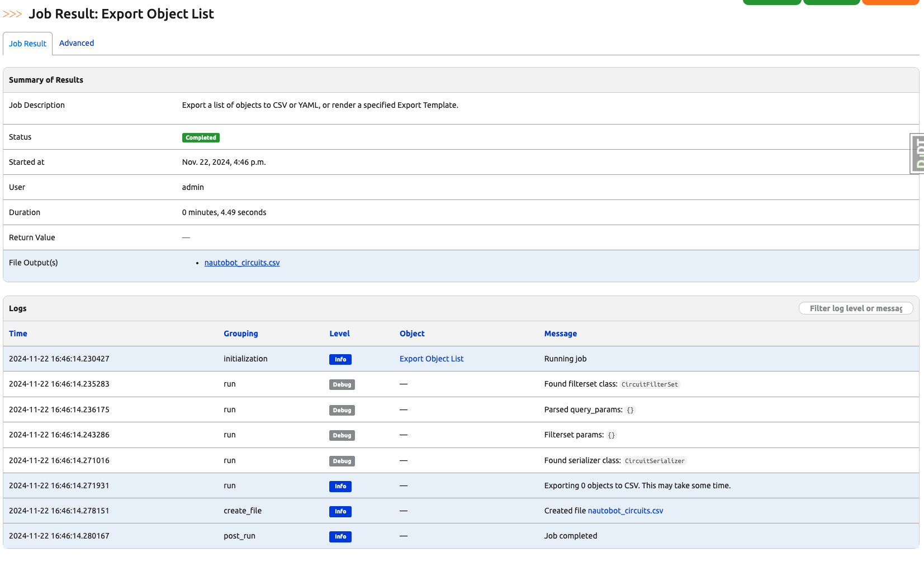Click the Info badge in the create_file row
The width and height of the screenshot is (924, 562).
pos(340,511)
